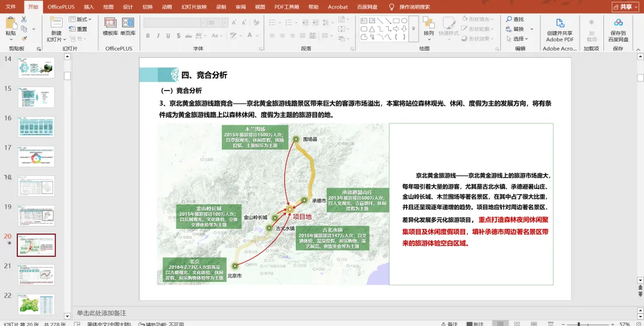
Task: Open the font size dropdown arrow
Action: pyautogui.click(x=225, y=23)
